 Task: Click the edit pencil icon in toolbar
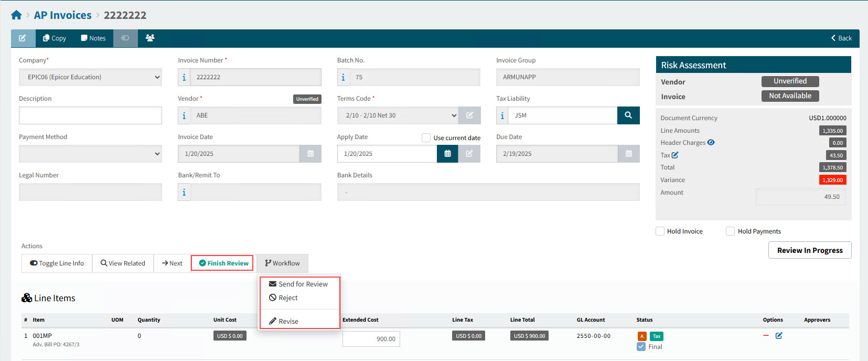click(23, 38)
